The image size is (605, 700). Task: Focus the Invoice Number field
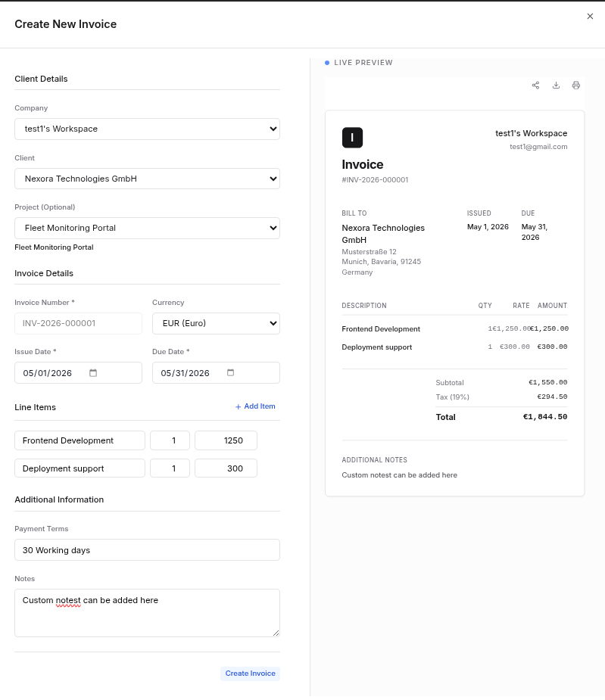[x=78, y=323]
